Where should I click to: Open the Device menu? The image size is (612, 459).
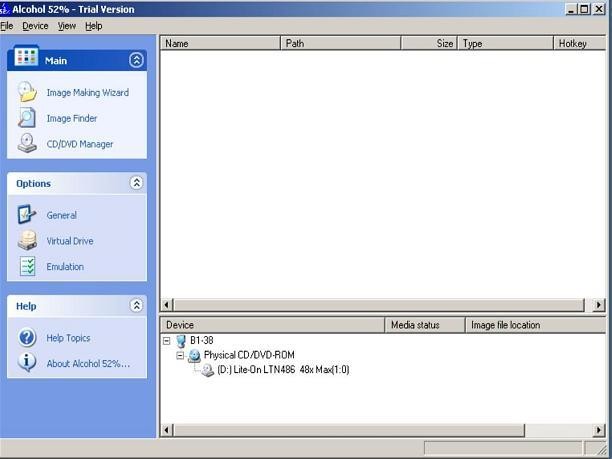[35, 26]
